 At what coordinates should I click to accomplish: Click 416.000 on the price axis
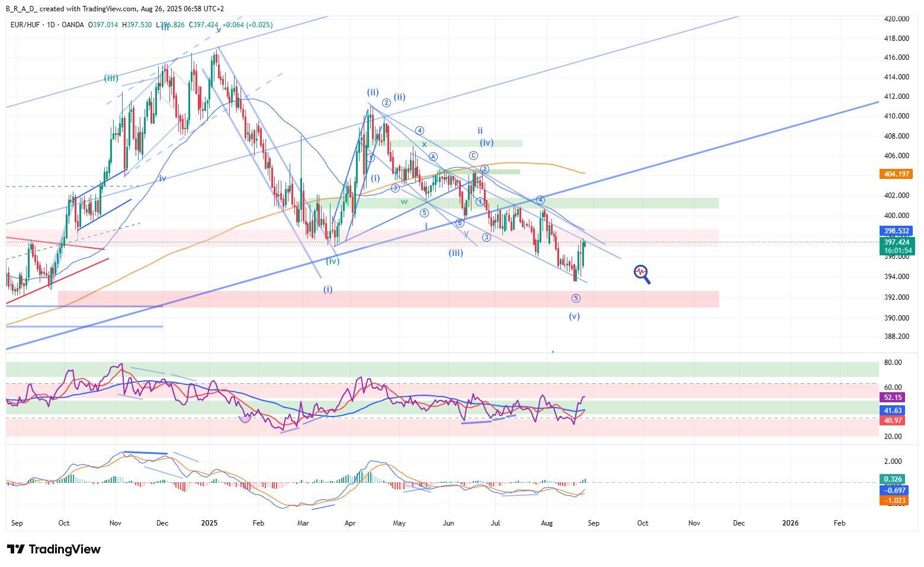896,57
